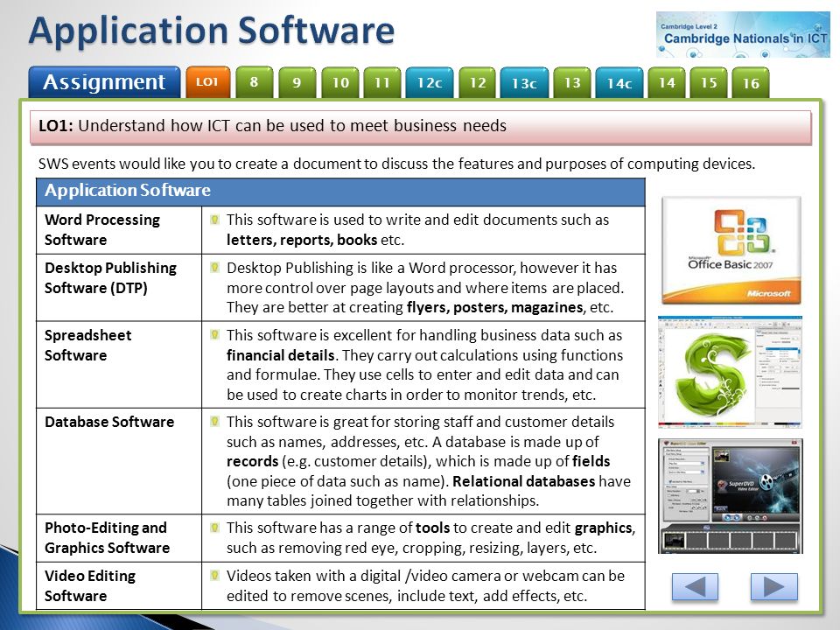Image resolution: width=840 pixels, height=630 pixels.
Task: Switch to tab 11
Action: tap(382, 82)
